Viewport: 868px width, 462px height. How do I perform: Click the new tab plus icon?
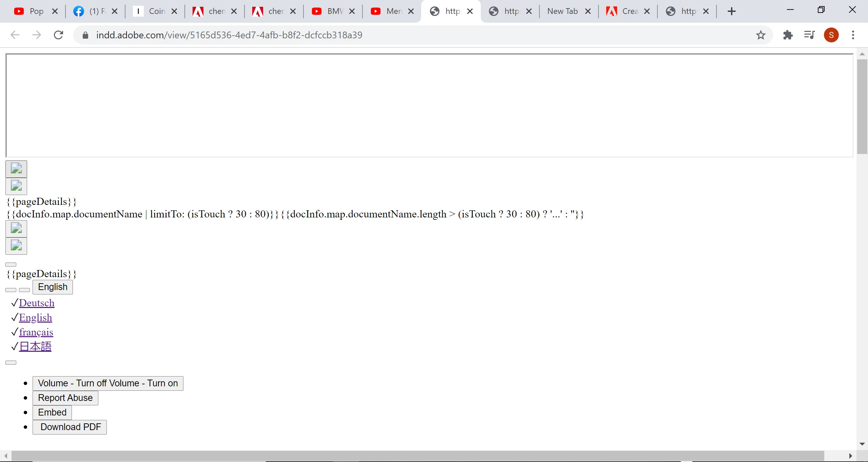pyautogui.click(x=731, y=12)
